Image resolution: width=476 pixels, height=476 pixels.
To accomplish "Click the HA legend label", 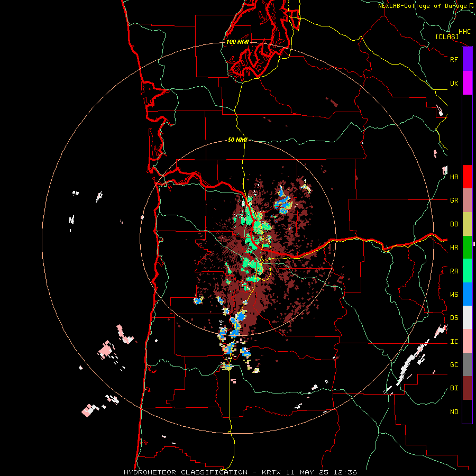I will 454,177.
